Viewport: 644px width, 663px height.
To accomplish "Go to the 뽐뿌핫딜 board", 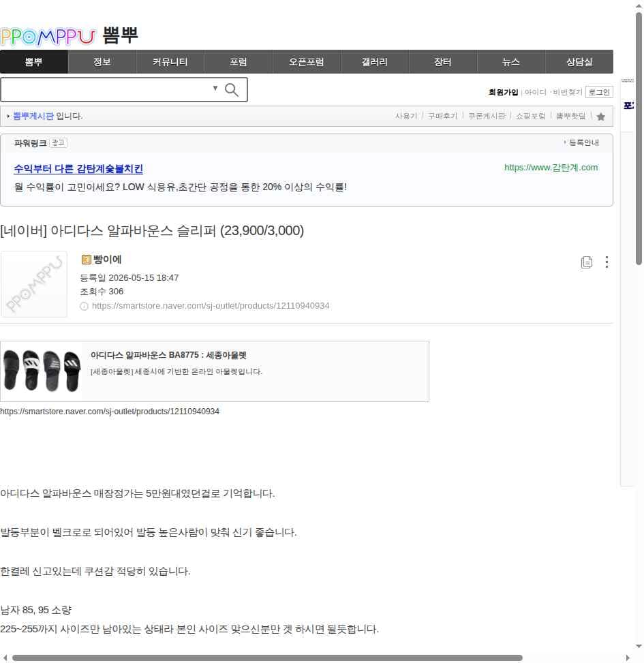I will point(571,116).
